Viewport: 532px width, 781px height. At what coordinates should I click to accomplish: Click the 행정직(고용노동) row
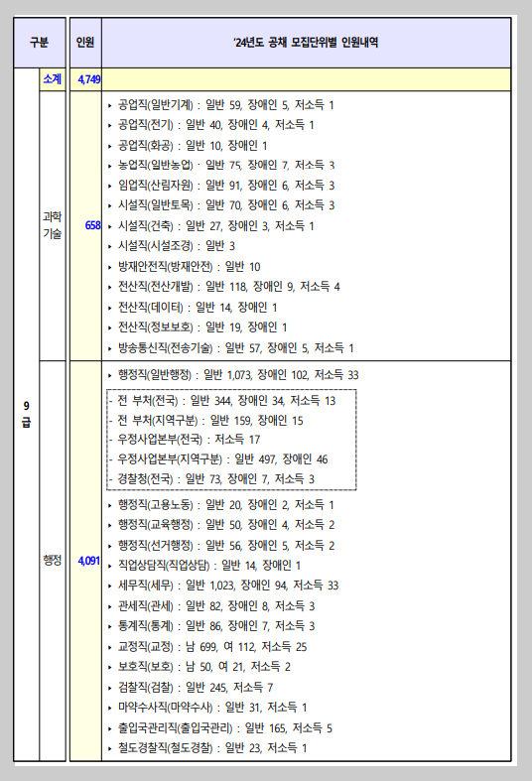click(220, 505)
